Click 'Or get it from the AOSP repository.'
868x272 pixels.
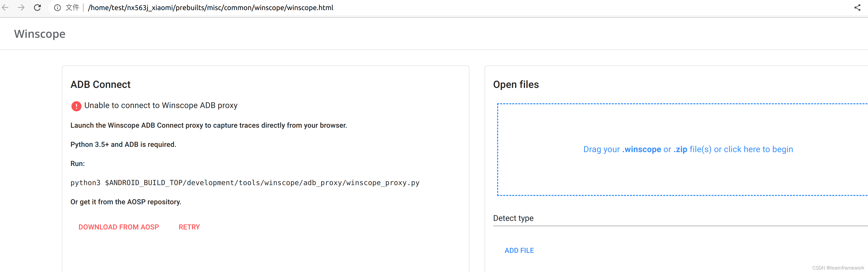coord(126,202)
